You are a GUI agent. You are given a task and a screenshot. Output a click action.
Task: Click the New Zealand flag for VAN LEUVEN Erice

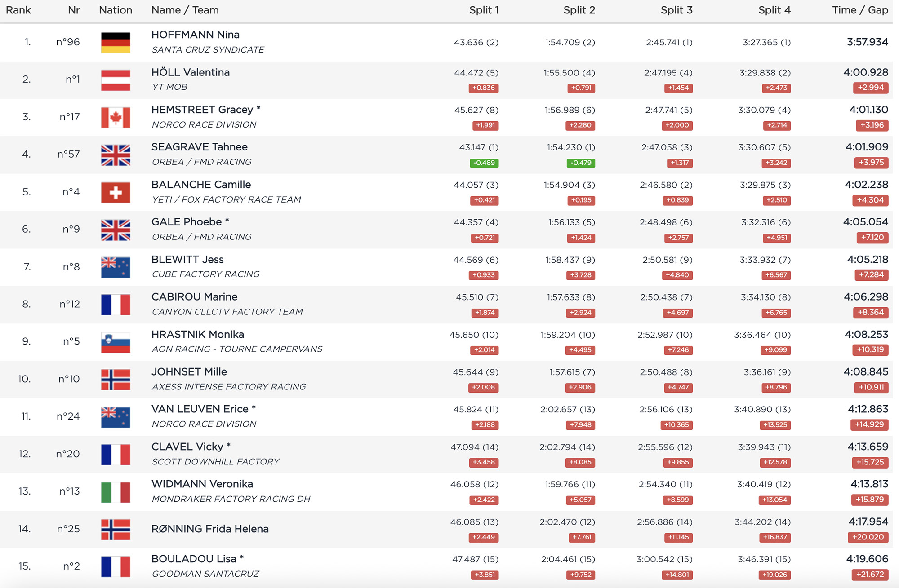click(116, 417)
